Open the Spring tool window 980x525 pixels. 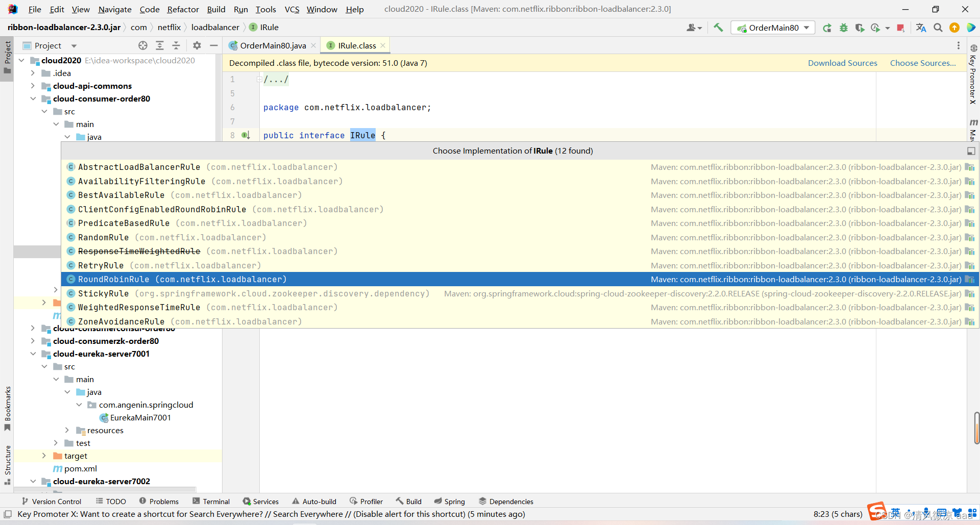449,502
